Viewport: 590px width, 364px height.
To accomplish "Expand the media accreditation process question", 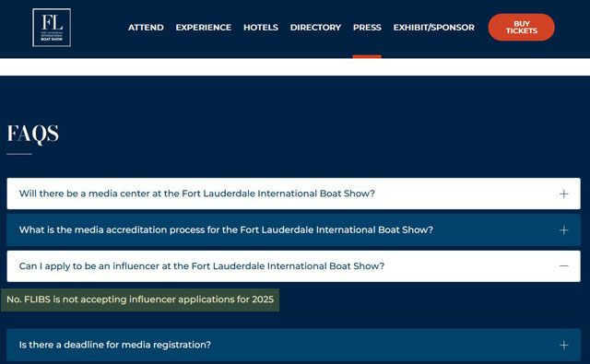I will coord(293,229).
